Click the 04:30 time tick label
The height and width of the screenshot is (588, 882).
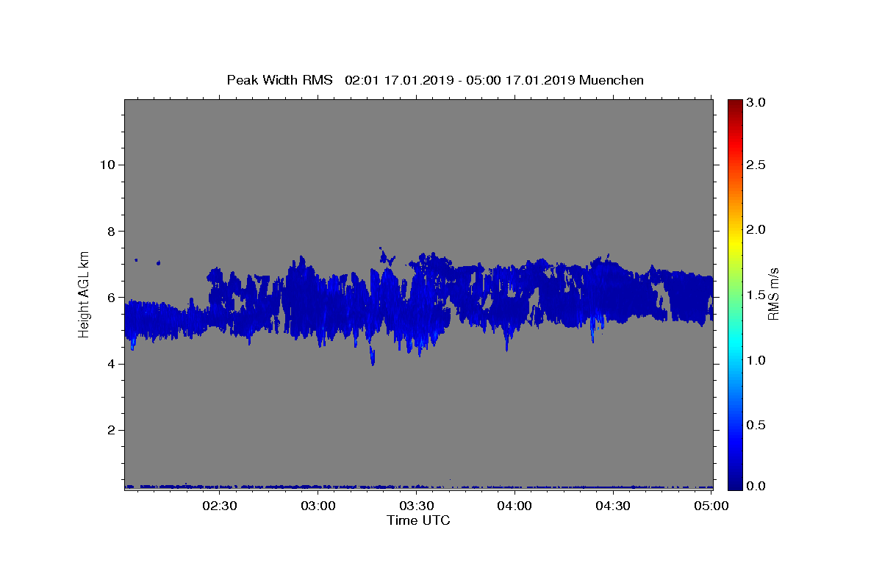point(612,506)
